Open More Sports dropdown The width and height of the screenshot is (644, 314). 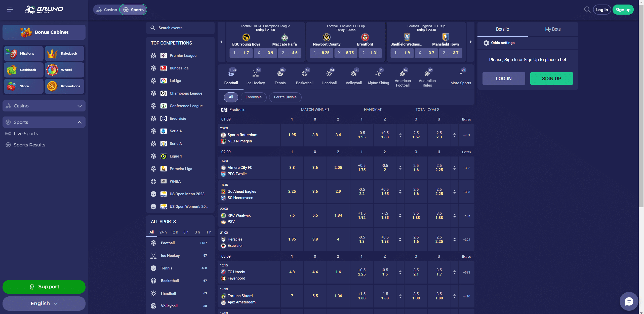(x=461, y=77)
